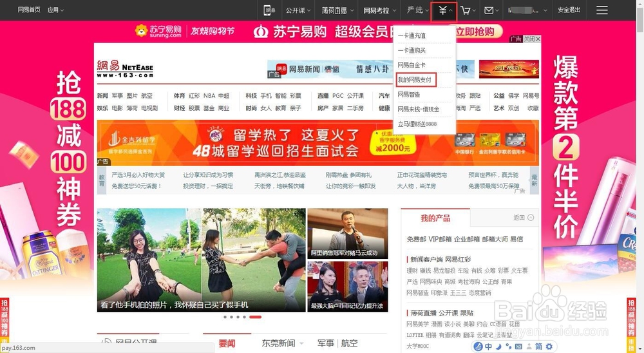Open 科技 channel link
This screenshot has width=644, height=353.
251,95
